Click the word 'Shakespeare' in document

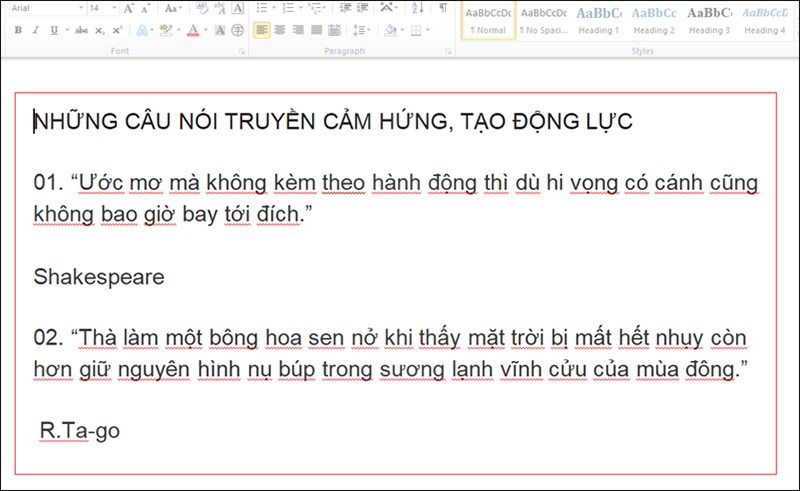click(99, 277)
